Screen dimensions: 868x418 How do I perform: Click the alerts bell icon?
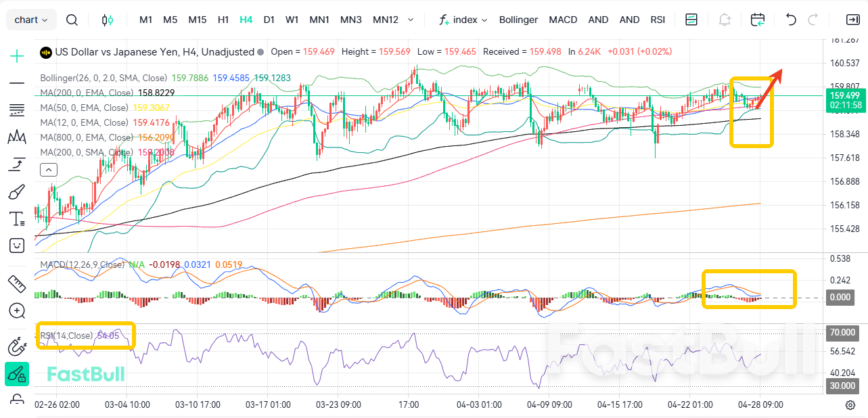click(724, 20)
